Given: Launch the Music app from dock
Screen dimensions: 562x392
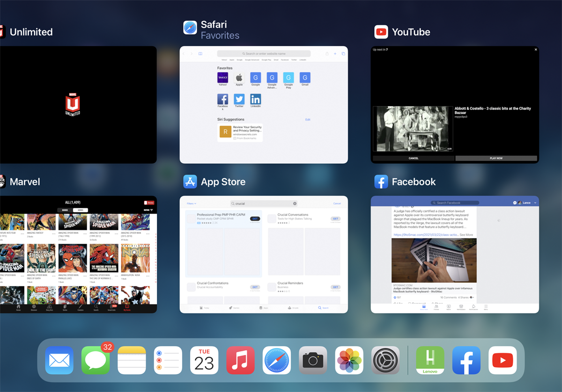Looking at the screenshot, I should click(241, 360).
